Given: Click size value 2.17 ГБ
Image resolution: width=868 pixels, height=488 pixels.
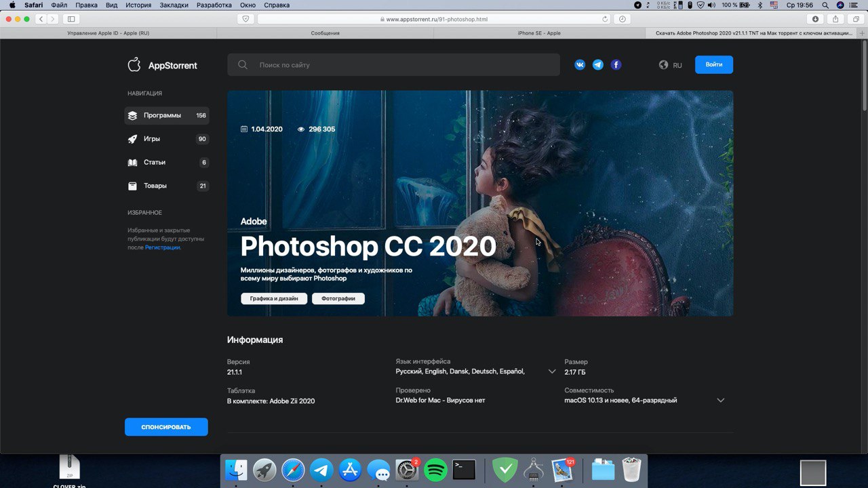Looking at the screenshot, I should pyautogui.click(x=575, y=372).
